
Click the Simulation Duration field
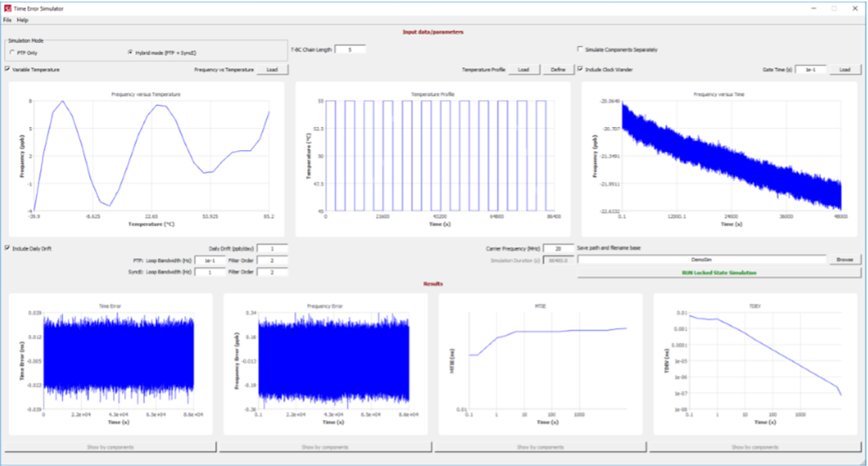[559, 261]
